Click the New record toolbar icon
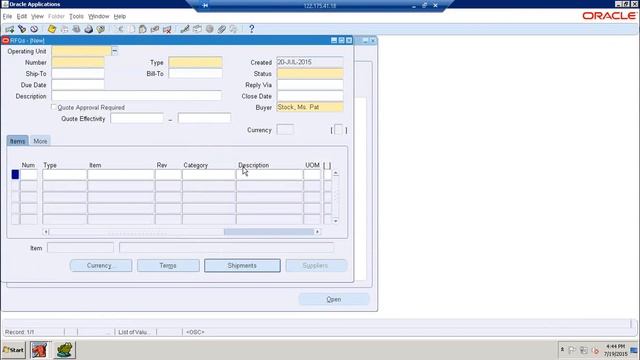Screen dimensions: 640x360 click(x=9, y=29)
